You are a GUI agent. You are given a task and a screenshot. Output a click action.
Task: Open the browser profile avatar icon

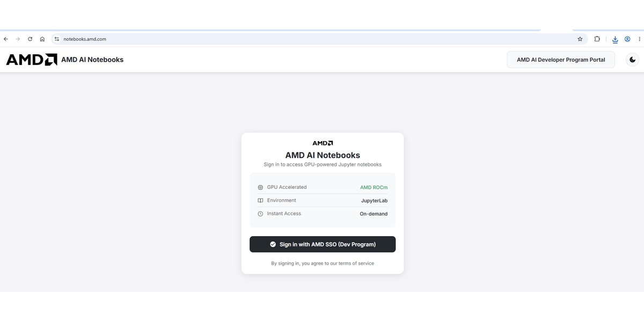[x=627, y=39]
